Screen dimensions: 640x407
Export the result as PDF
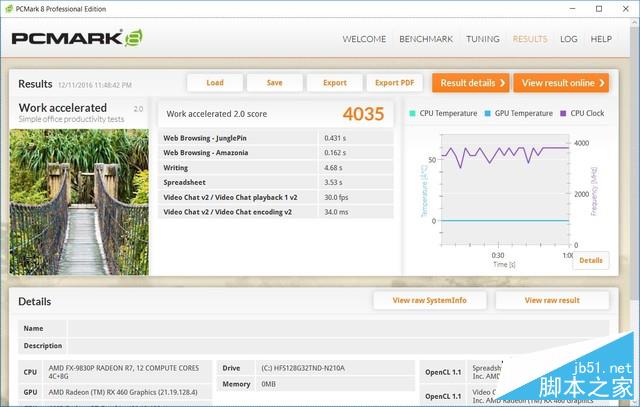pos(394,83)
